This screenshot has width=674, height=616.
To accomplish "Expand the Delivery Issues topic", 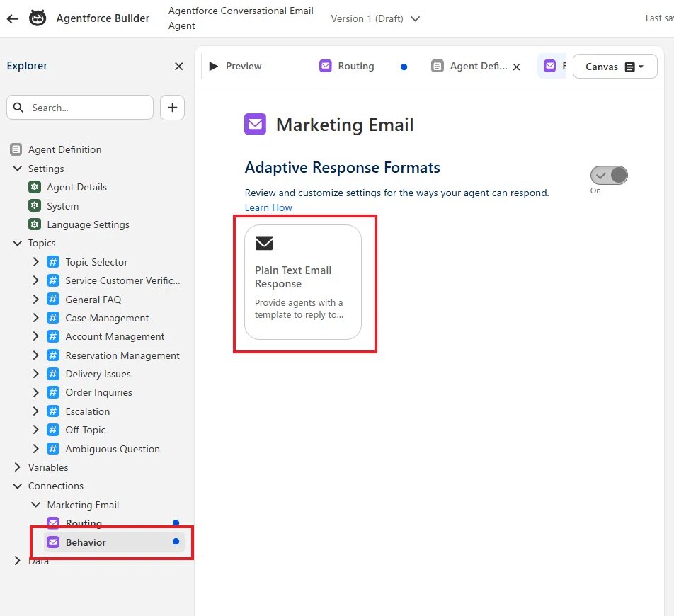I will point(35,374).
